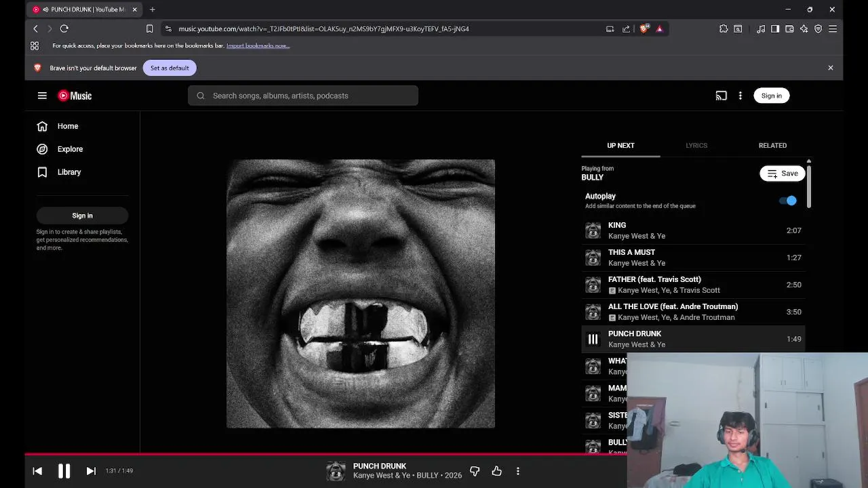The height and width of the screenshot is (488, 868).
Task: Select the currently playing PUNCH DRUNK queue row
Action: coord(693,339)
